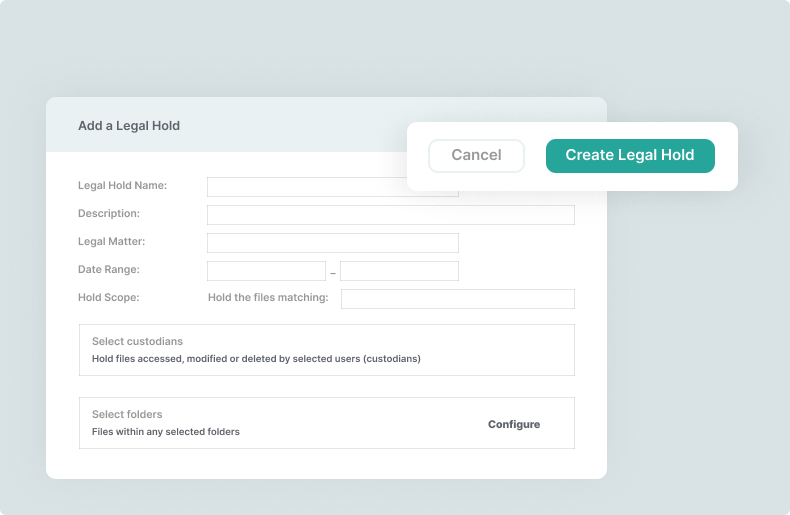The width and height of the screenshot is (790, 515).
Task: Open the Select folders section
Action: pos(127,415)
